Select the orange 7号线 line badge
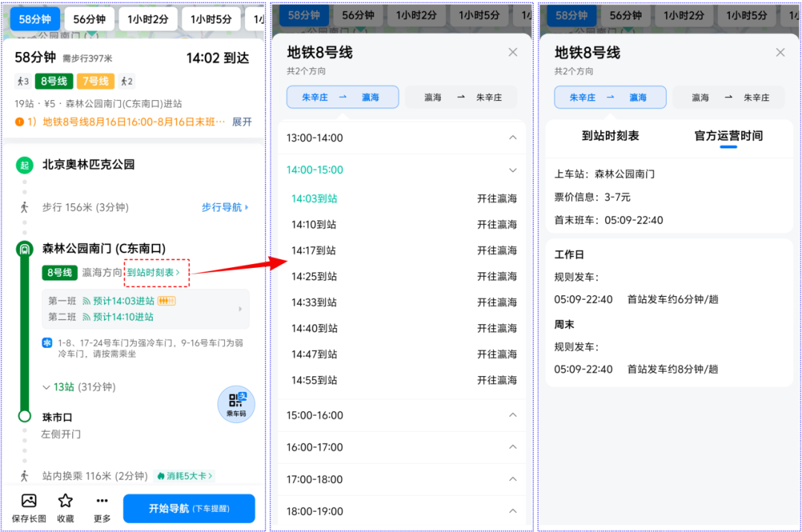This screenshot has height=532, width=802. 95,81
